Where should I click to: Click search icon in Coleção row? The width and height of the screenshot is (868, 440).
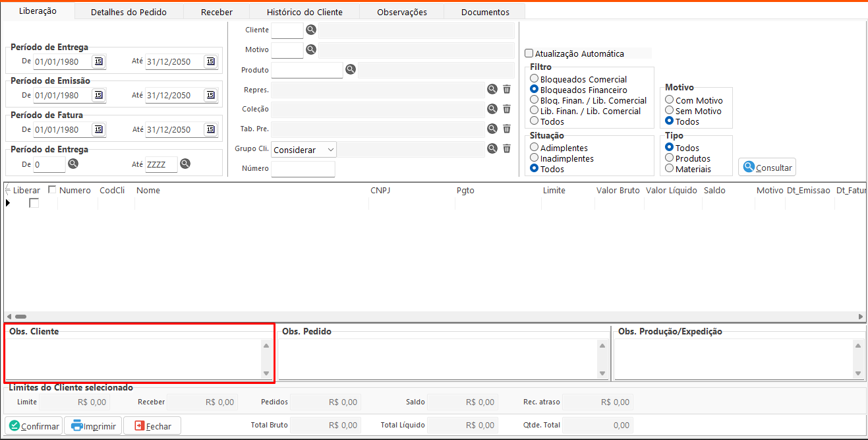click(492, 110)
